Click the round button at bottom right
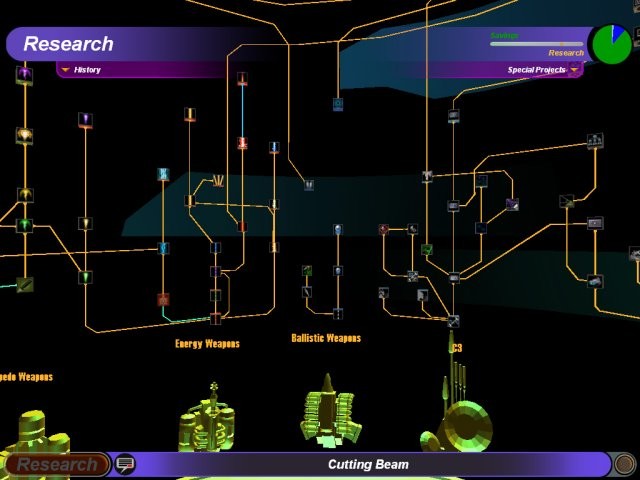640x480 pixels. [x=625, y=464]
